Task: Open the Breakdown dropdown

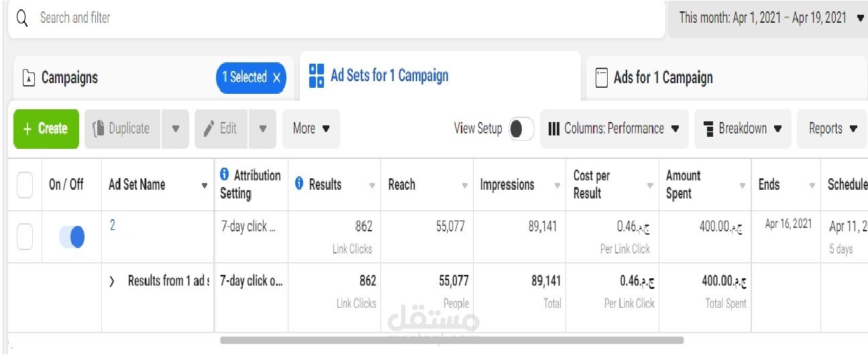Action: pos(743,129)
